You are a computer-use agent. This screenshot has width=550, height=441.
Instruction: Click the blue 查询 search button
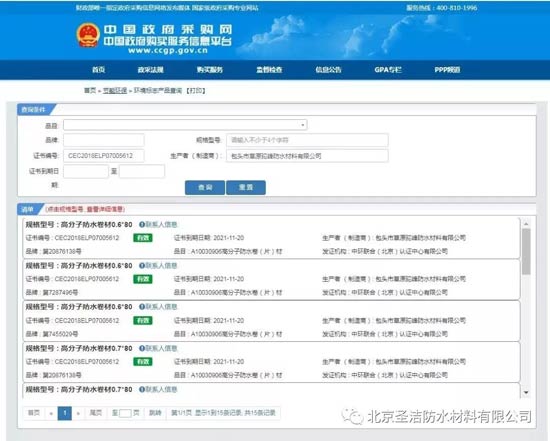205,187
